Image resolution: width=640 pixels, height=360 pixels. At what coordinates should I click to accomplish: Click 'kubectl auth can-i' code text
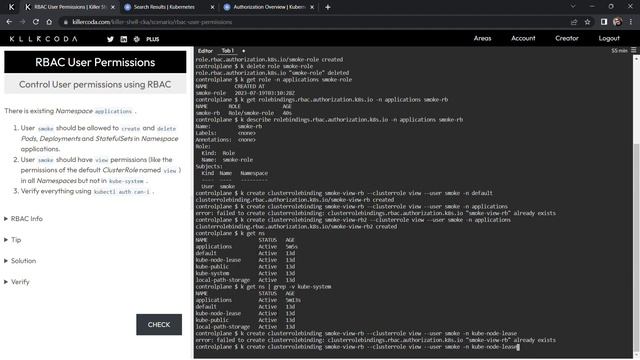coord(122,191)
